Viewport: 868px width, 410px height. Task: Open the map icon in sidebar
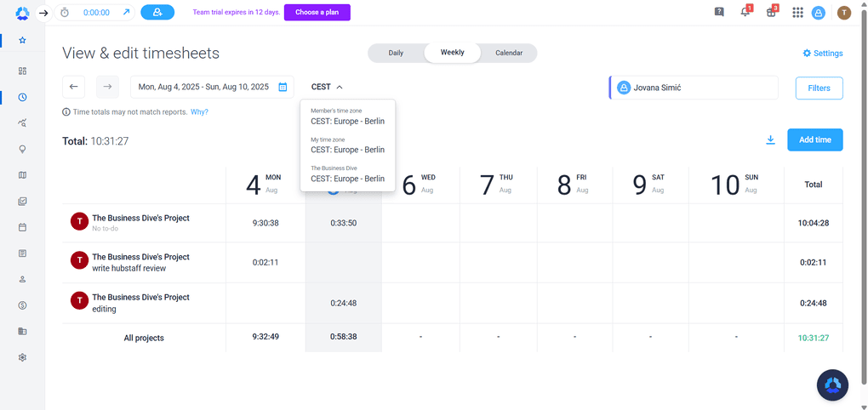coord(22,175)
